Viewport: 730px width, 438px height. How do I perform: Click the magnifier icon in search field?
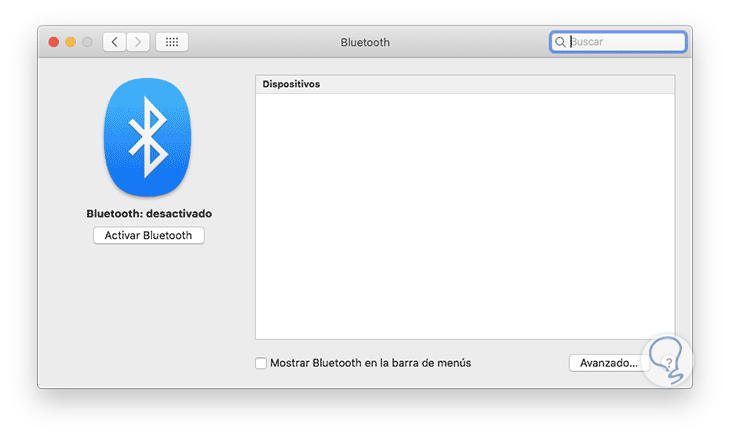tap(560, 42)
